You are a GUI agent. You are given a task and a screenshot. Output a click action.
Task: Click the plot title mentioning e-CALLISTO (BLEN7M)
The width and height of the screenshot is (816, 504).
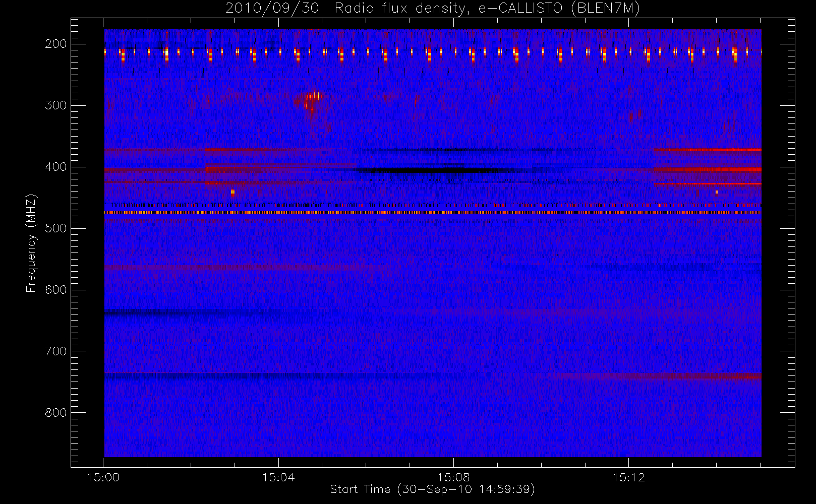click(433, 8)
